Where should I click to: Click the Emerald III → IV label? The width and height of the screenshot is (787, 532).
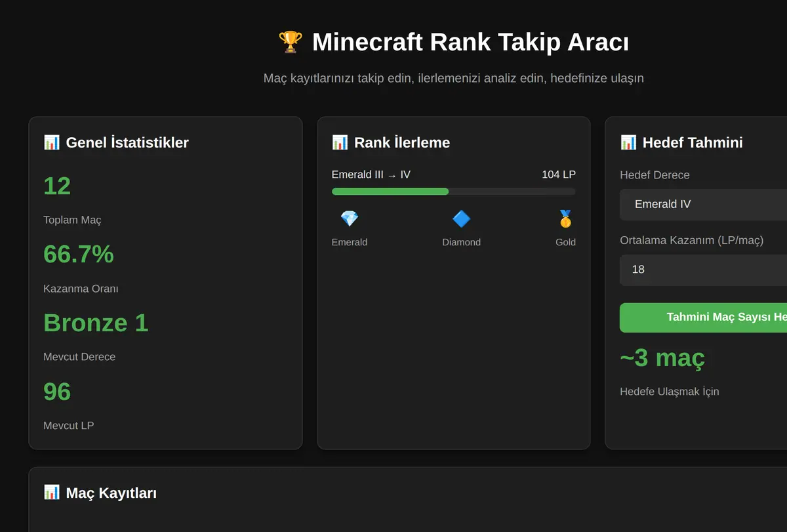[371, 174]
